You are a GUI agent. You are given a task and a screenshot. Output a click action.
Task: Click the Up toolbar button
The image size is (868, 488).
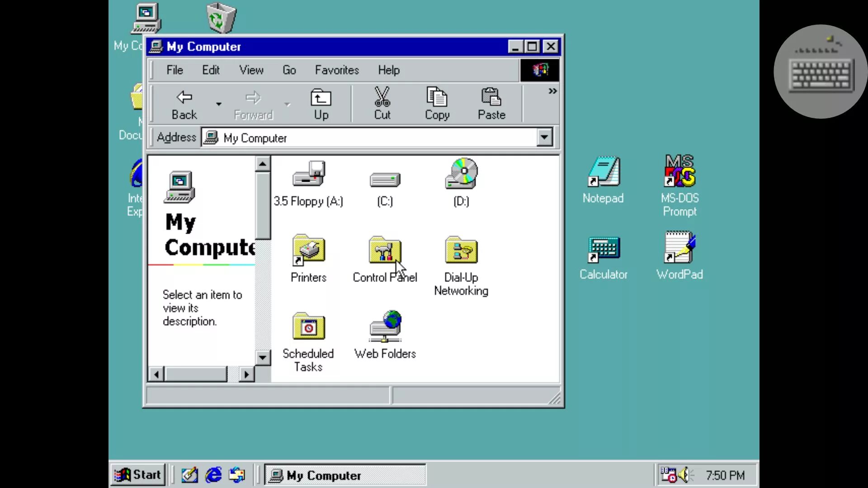tap(321, 104)
